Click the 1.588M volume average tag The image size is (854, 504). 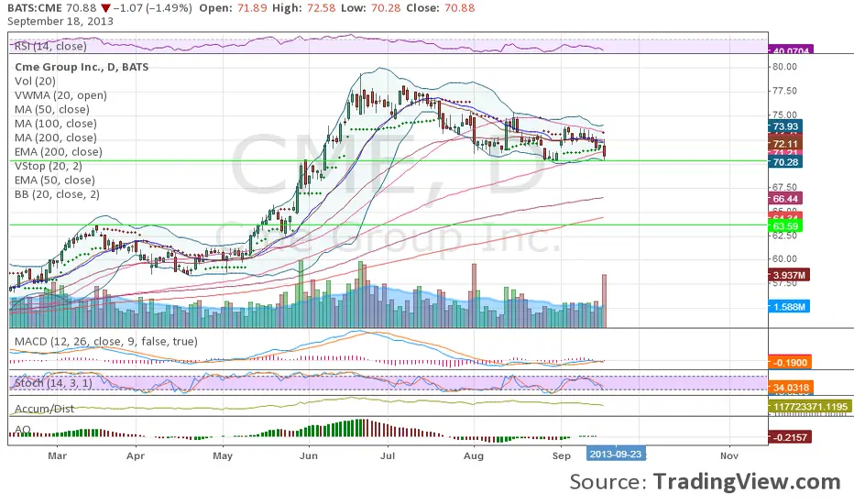(x=789, y=307)
